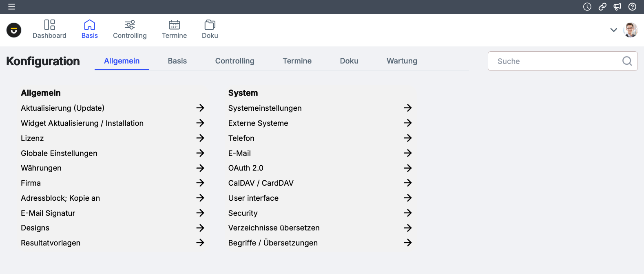
Task: Click the search magnifier icon
Action: point(627,61)
